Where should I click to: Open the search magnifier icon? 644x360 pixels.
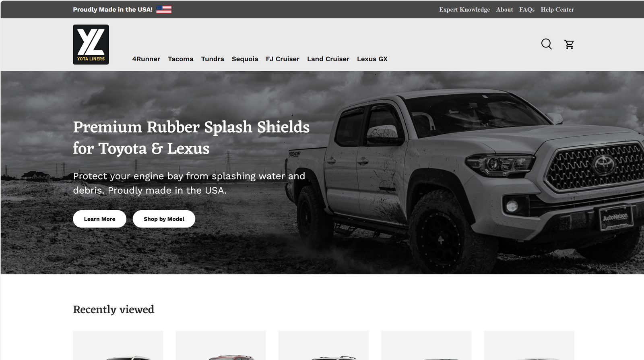[546, 44]
